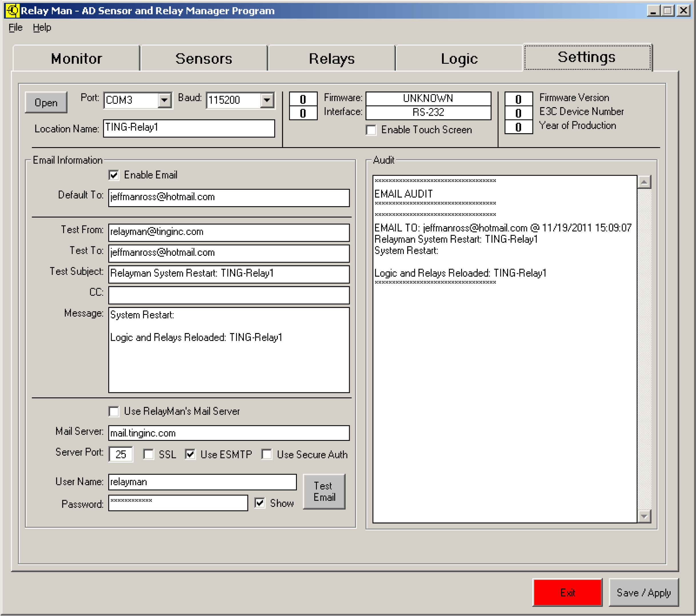696x616 pixels.
Task: Enable Touch Screen checkbox
Action: 371,130
